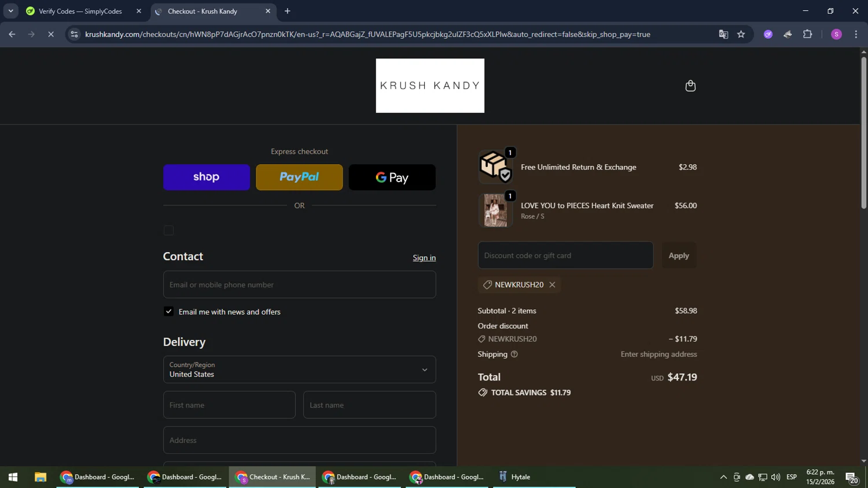868x488 pixels.
Task: Expand the Country/Region dropdown
Action: coord(299,369)
